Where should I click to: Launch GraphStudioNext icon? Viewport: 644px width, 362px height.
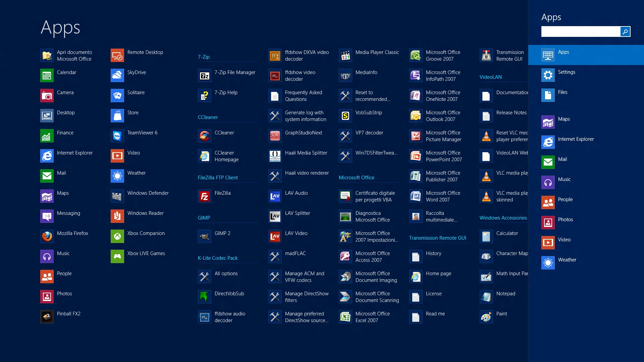point(275,136)
